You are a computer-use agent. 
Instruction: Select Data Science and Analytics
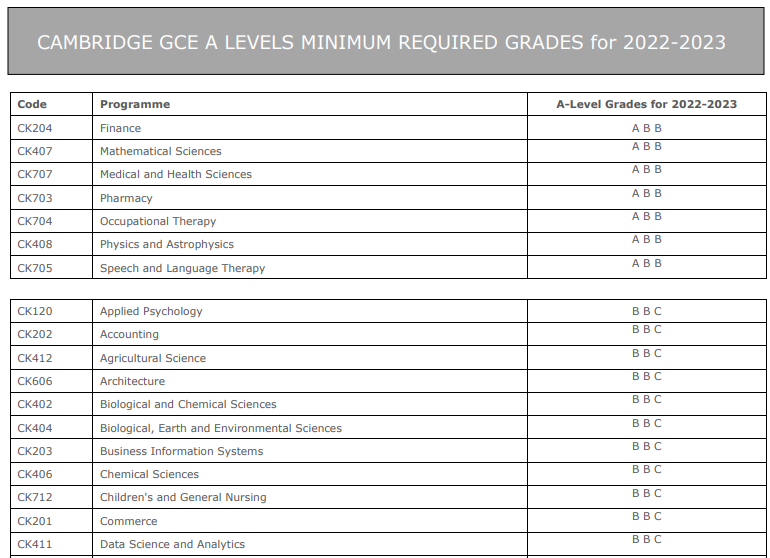[172, 545]
